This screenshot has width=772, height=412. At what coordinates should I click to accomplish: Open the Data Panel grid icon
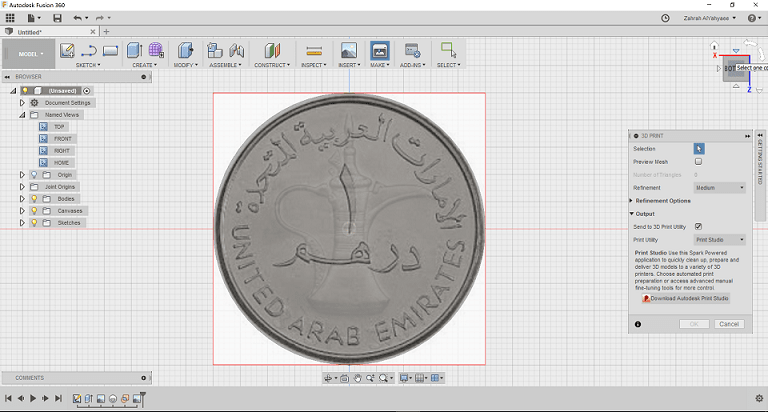click(10, 18)
